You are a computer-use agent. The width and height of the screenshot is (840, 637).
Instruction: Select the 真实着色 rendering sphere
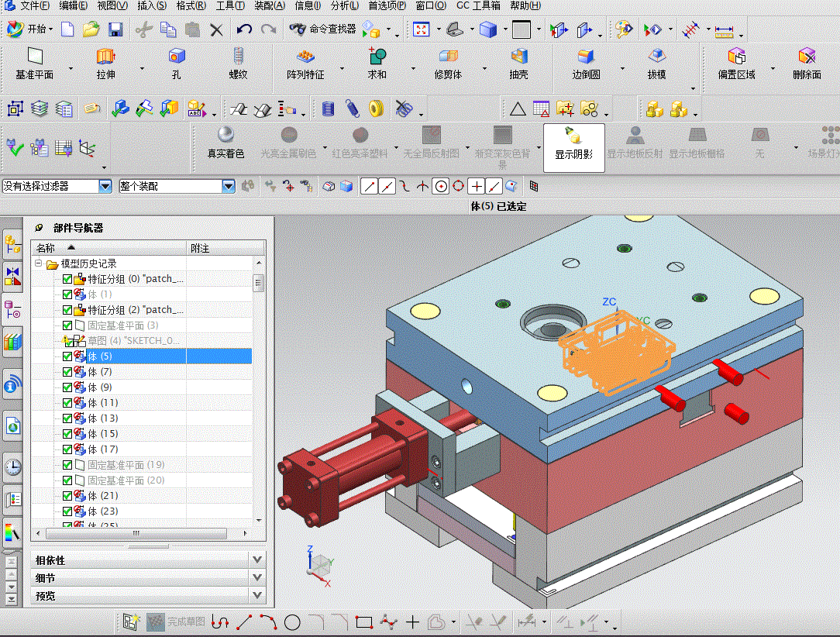pyautogui.click(x=225, y=135)
